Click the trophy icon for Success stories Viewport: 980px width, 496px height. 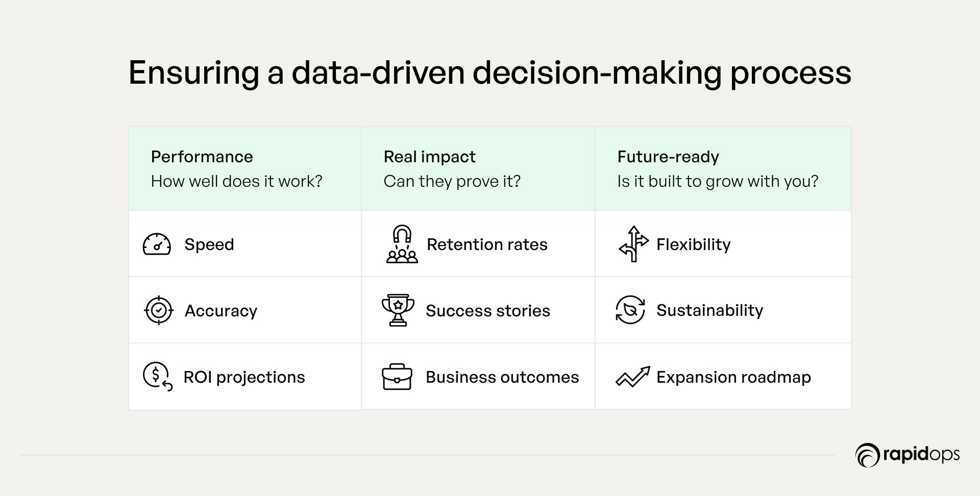coord(398,310)
